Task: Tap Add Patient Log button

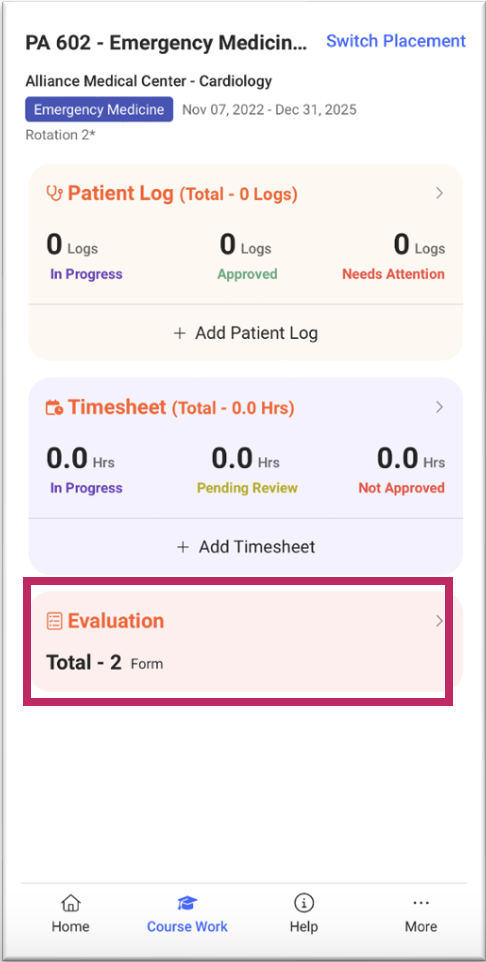Action: [x=245, y=333]
